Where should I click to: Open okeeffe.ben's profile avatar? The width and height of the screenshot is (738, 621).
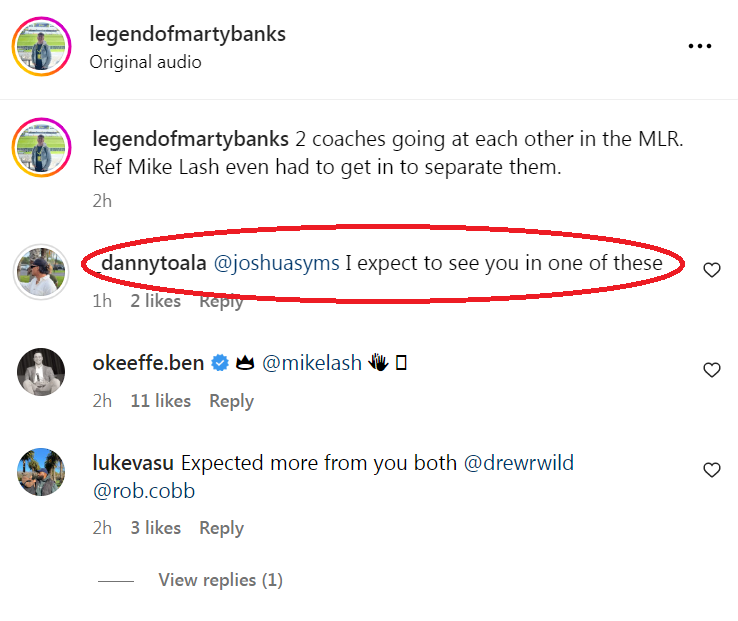[41, 372]
